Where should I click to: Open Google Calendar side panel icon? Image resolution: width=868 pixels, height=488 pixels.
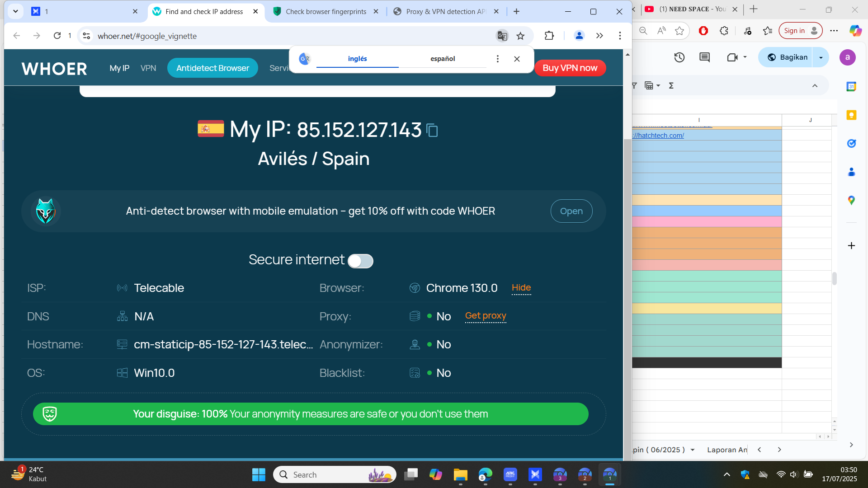click(x=851, y=86)
